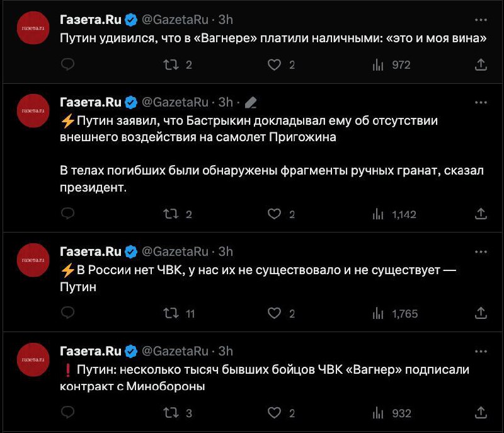Open the three-dot menu on the last tweet
The width and height of the screenshot is (504, 433).
[x=481, y=350]
